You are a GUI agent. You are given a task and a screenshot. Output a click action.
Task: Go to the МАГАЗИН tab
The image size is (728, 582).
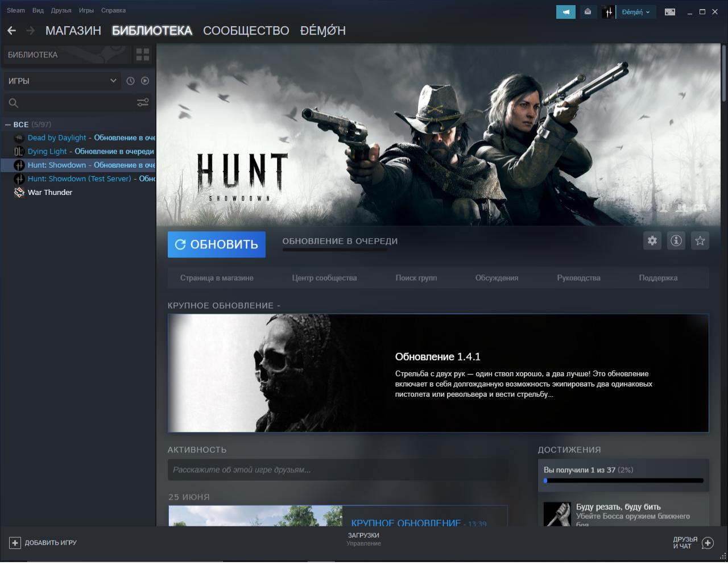[73, 31]
